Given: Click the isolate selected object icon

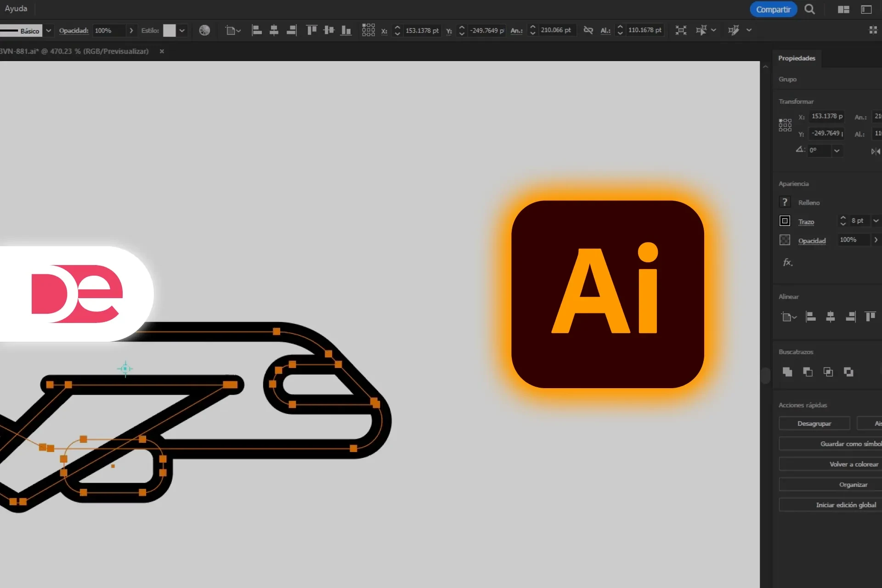Looking at the screenshot, I should pos(681,30).
